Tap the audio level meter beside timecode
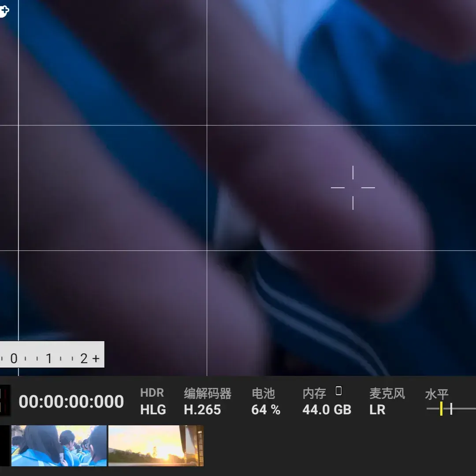This screenshot has height=476, width=476. click(4, 400)
